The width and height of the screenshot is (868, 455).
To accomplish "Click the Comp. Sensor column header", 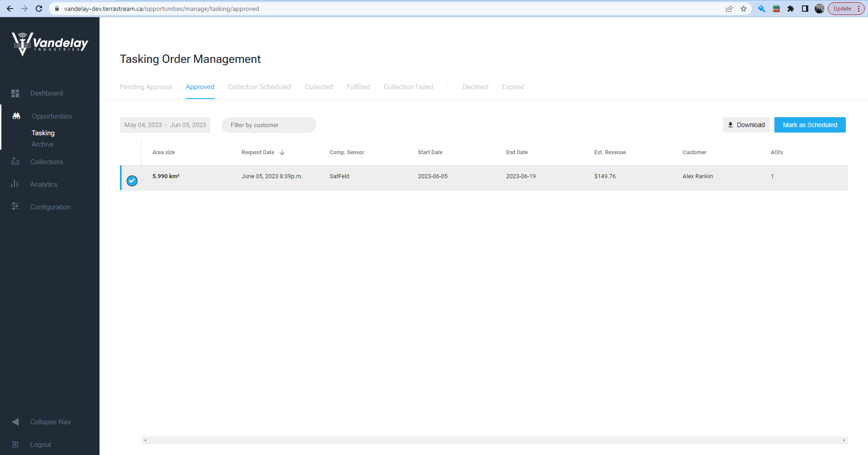I will pos(347,152).
